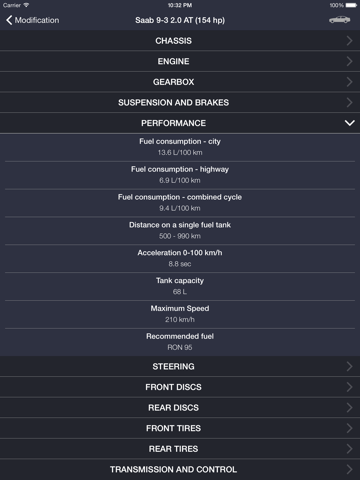Tap TRANSMISSION AND CONTROL chevron icon

point(349,469)
